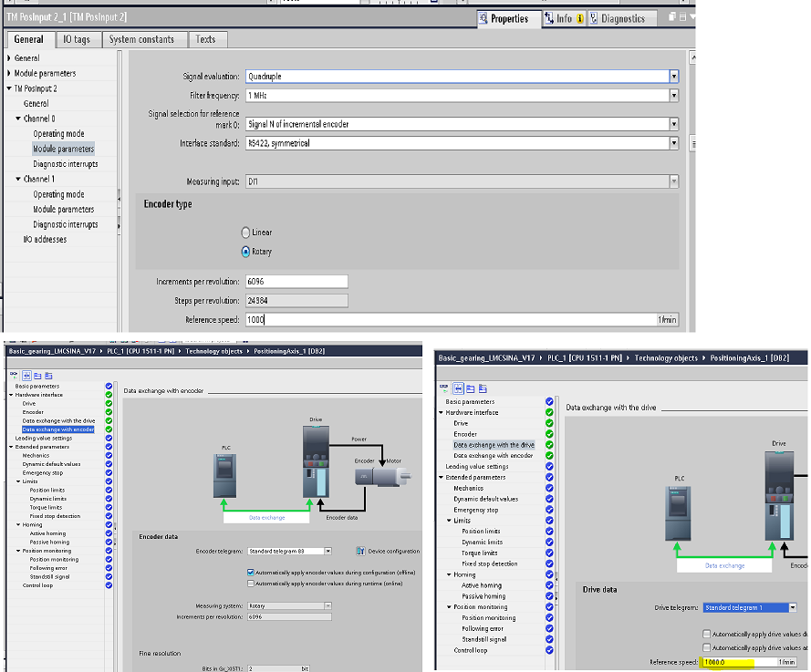Switch to the System constants tab

(141, 39)
